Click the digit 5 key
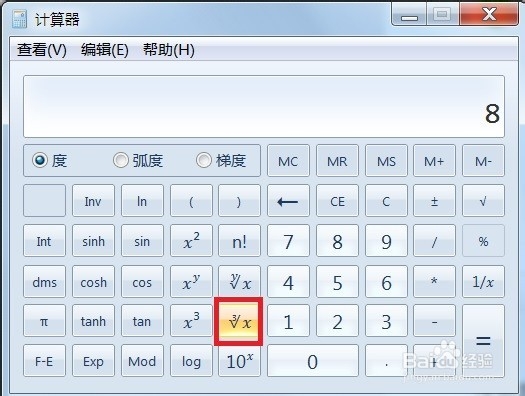Viewport: 525px width, 396px height. (x=337, y=282)
